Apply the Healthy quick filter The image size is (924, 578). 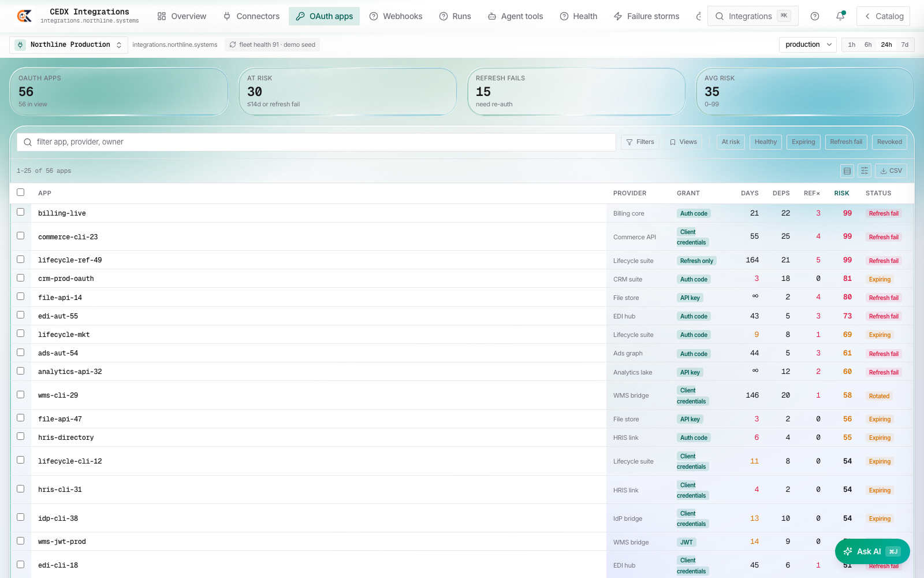coord(766,142)
